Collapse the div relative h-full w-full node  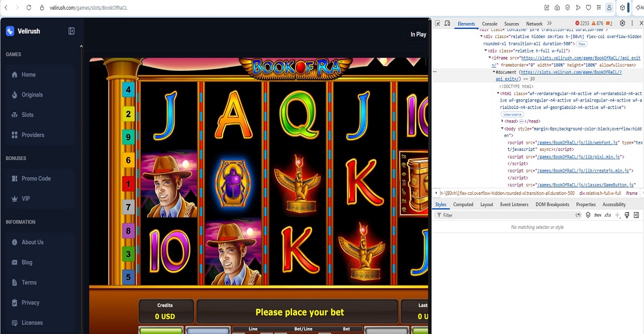click(x=486, y=50)
